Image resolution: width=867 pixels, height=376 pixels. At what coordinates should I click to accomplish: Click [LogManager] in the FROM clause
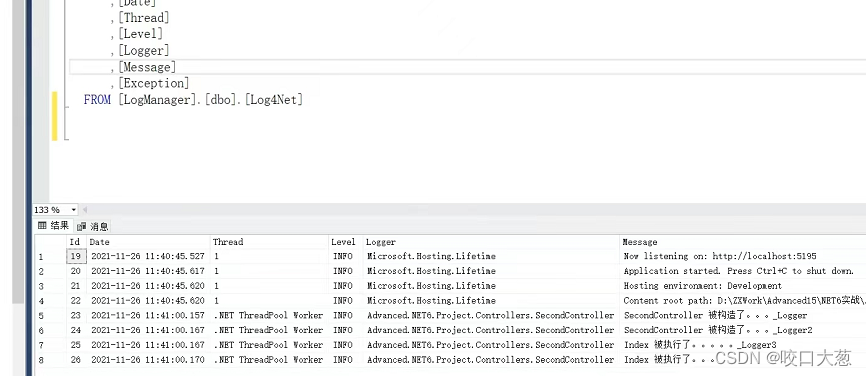pos(157,100)
